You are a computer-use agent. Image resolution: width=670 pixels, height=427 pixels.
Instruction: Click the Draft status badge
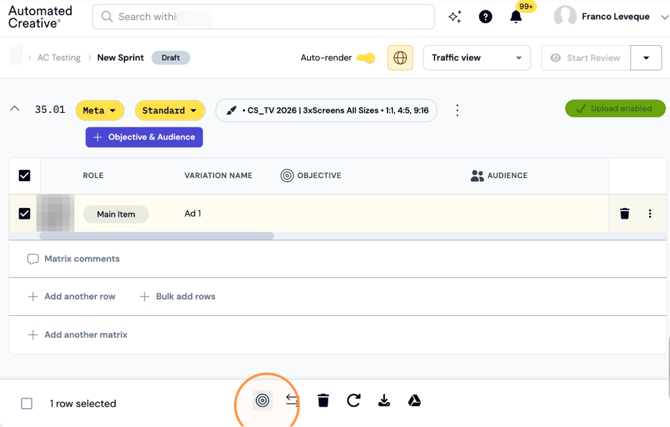(x=170, y=58)
